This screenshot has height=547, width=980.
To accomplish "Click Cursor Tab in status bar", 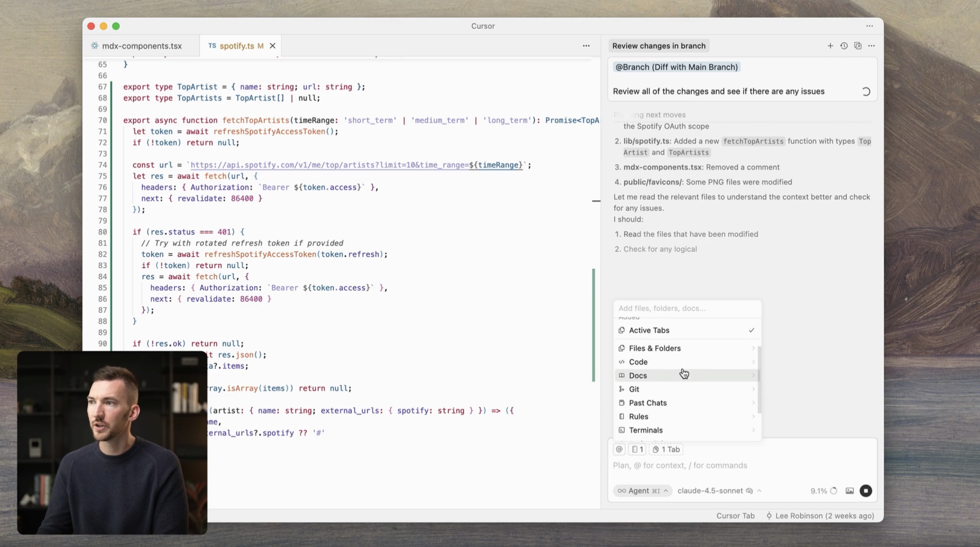I will pyautogui.click(x=735, y=516).
